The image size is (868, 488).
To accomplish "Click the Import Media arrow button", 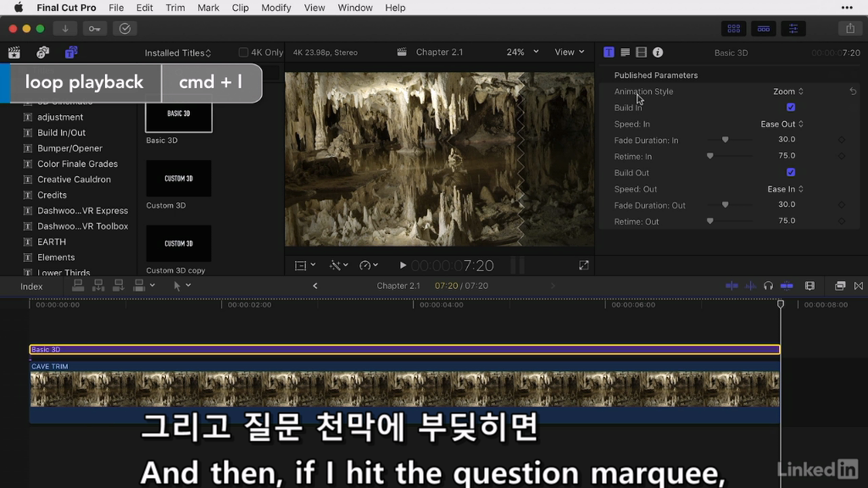I will click(65, 28).
